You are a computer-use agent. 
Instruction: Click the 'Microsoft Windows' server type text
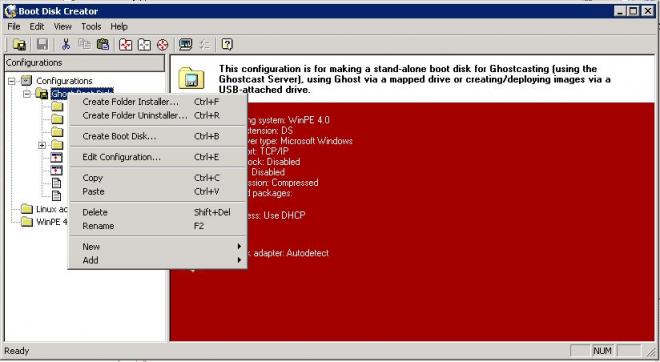tap(316, 141)
